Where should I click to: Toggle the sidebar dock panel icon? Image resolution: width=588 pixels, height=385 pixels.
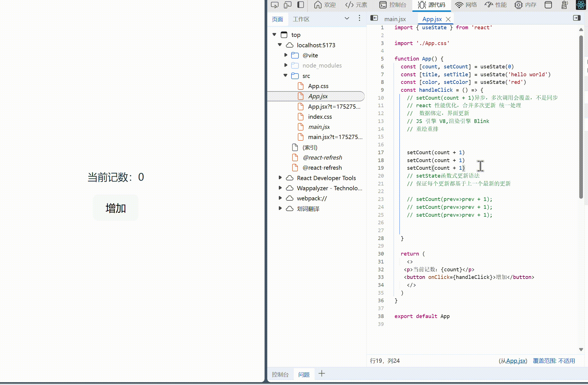[301, 5]
